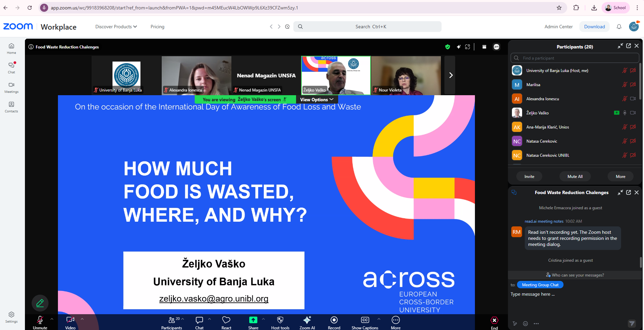
Task: Open the Meeting Group Chat recipient dropdown
Action: point(540,285)
